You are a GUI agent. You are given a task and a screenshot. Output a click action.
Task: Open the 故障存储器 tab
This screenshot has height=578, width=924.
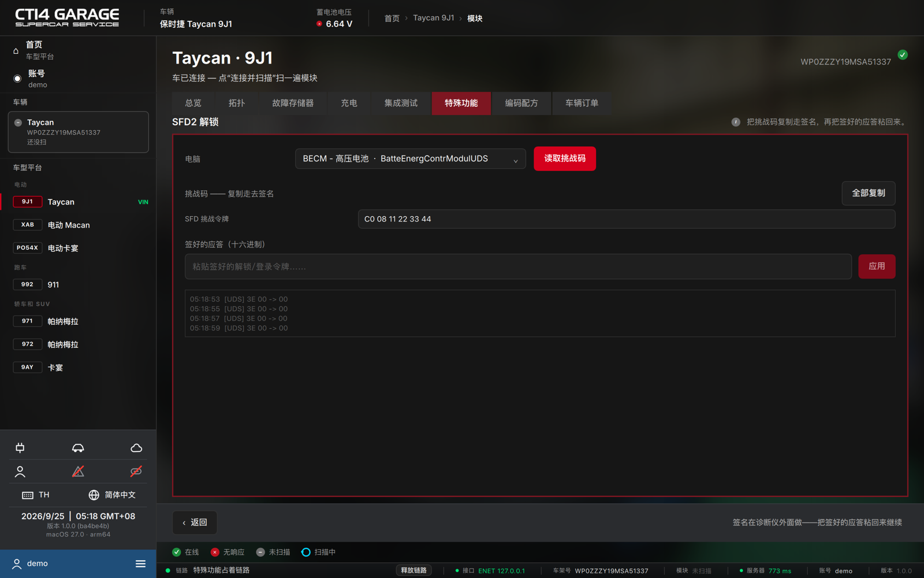pyautogui.click(x=293, y=103)
